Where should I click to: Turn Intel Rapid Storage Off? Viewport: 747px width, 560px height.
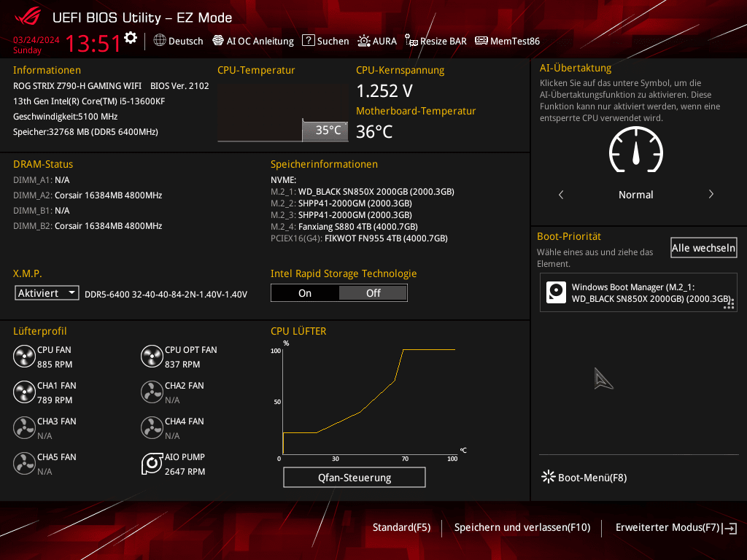click(x=373, y=293)
